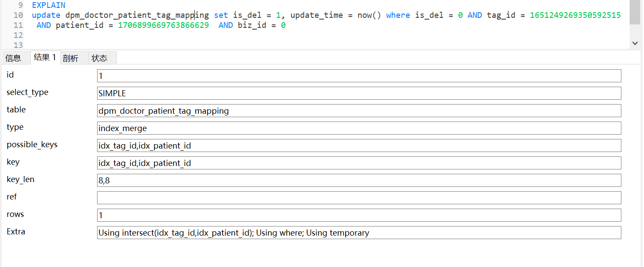Click the tag_id number 1651249269350592515
Screen dimensions: 644x267
tap(575, 15)
